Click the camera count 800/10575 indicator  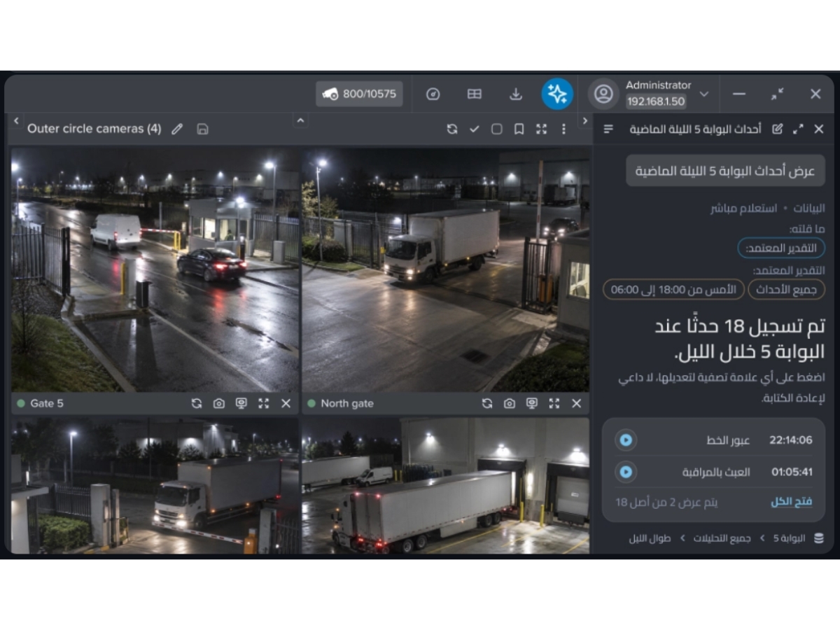(359, 94)
